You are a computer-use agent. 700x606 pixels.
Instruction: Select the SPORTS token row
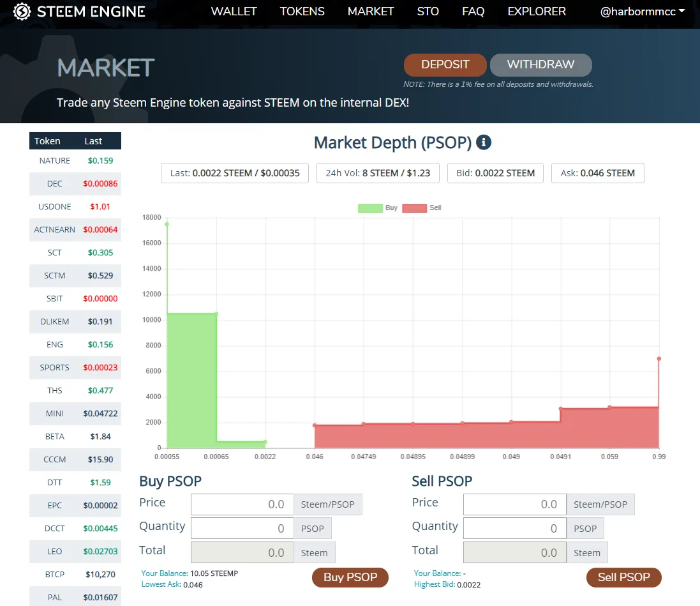[75, 368]
